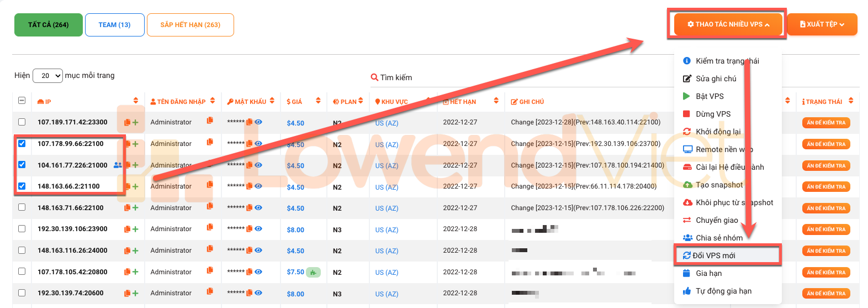Image resolution: width=868 pixels, height=308 pixels.
Task: Choose Đổi VPS mới from menu
Action: (x=714, y=255)
